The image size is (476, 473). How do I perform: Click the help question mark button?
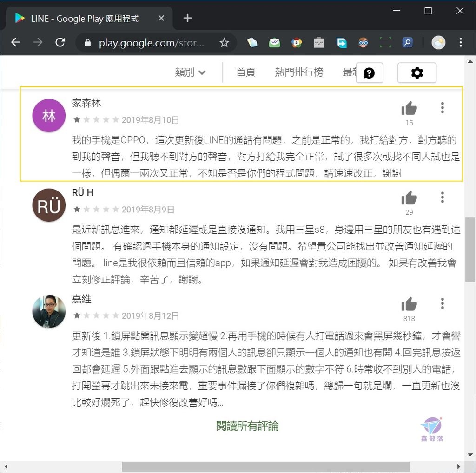coord(370,73)
